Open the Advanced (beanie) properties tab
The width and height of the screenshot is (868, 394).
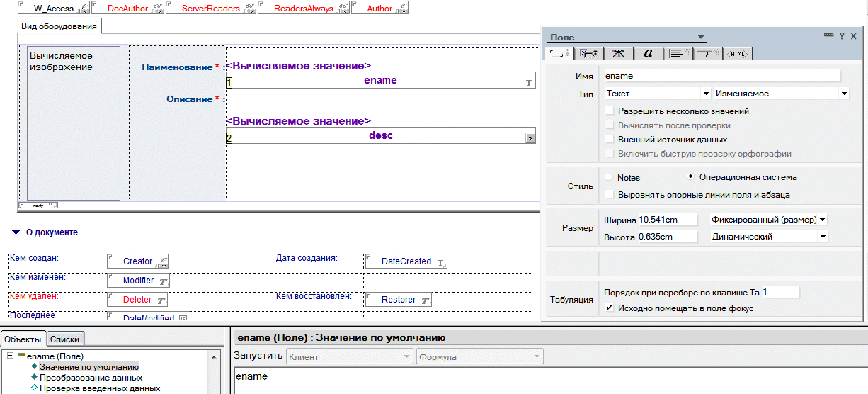618,53
